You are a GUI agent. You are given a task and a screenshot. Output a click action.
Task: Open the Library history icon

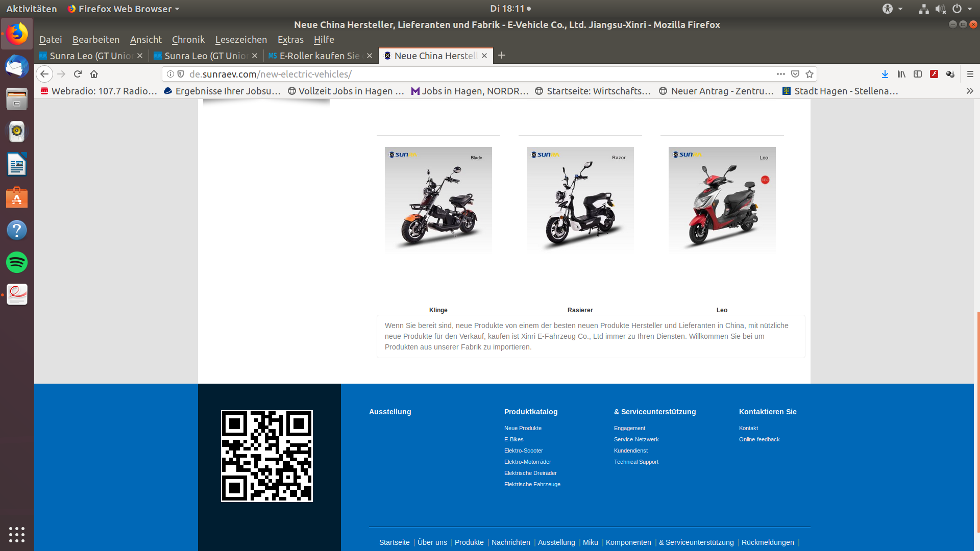click(x=901, y=74)
